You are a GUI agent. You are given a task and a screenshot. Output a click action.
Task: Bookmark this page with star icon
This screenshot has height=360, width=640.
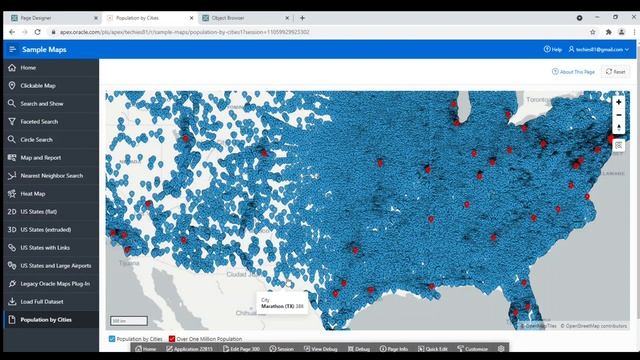(x=593, y=32)
